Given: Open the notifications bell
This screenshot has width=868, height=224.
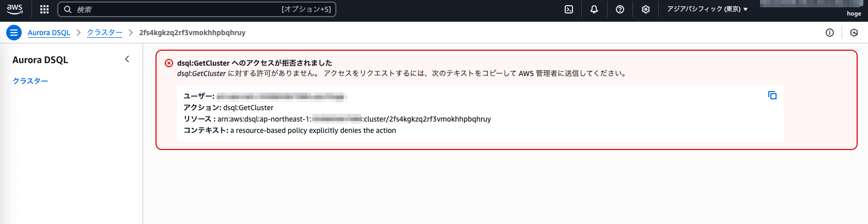Looking at the screenshot, I should coord(594,9).
